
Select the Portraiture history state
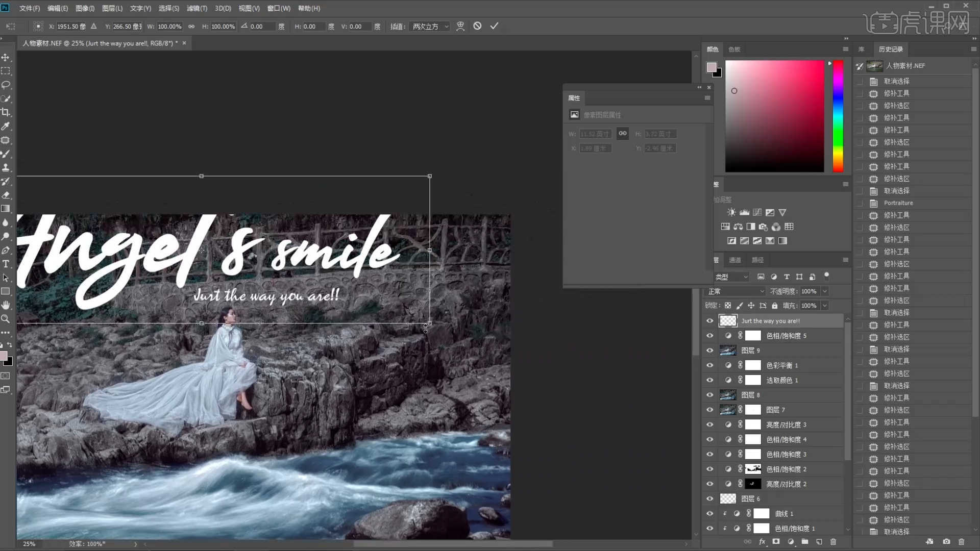coord(898,203)
